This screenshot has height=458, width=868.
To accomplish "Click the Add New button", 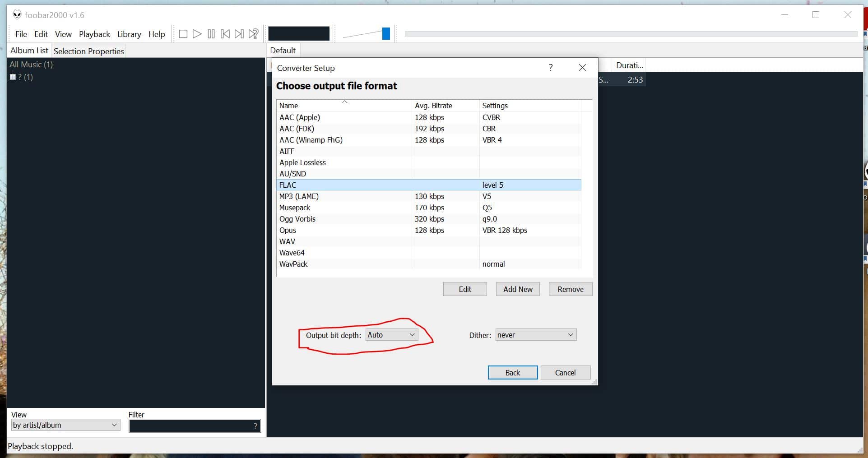I will point(518,289).
